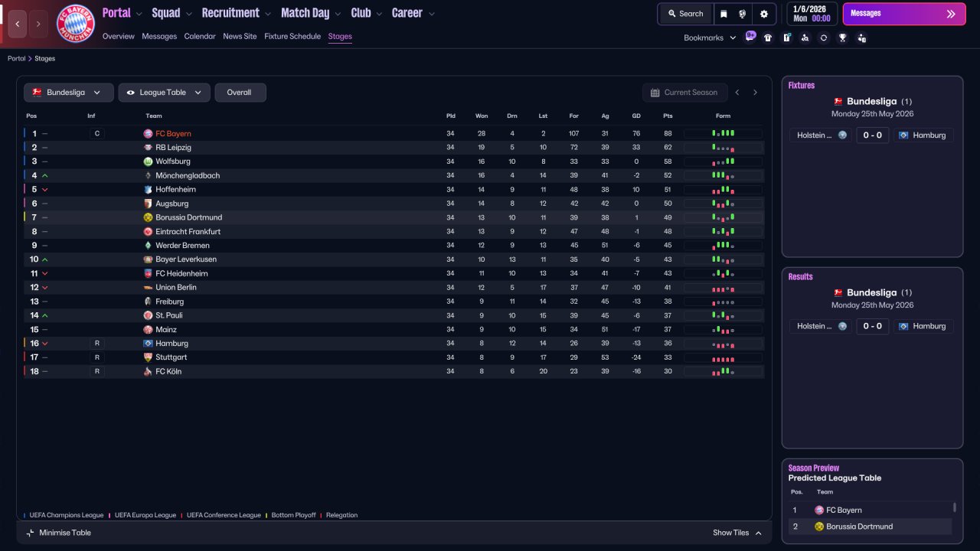Go back with the left arrow button

tap(18, 24)
